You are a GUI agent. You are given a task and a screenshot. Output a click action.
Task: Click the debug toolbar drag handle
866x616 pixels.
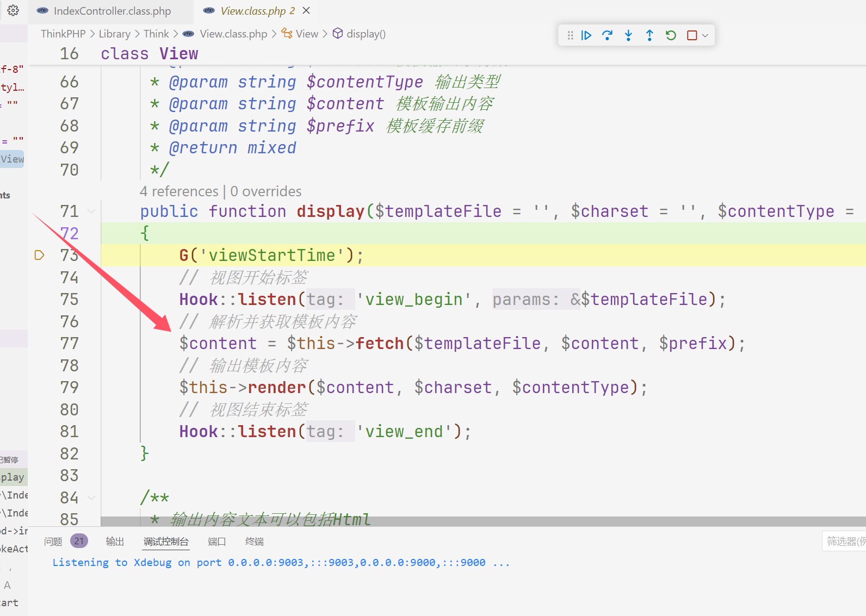570,35
